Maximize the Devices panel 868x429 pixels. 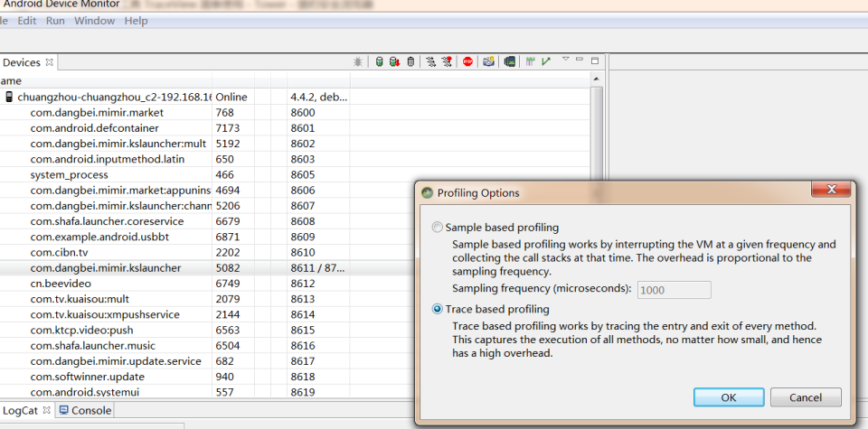[x=595, y=61]
